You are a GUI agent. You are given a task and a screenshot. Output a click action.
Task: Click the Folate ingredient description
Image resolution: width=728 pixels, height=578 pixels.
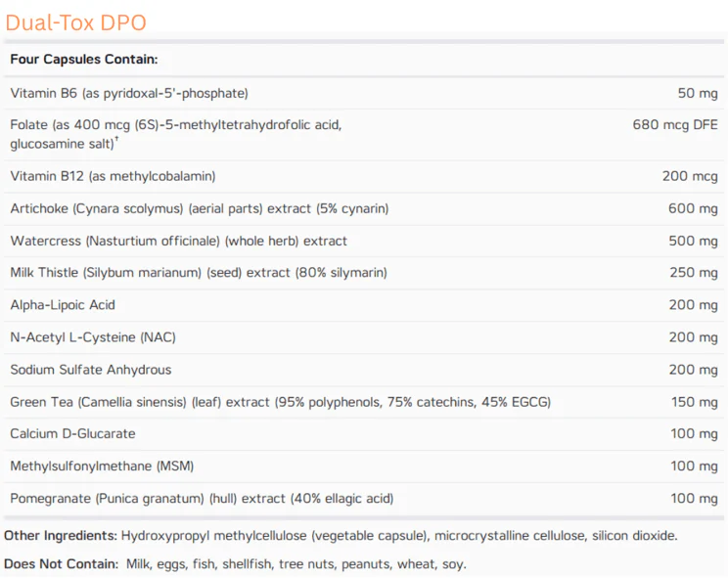[176, 134]
